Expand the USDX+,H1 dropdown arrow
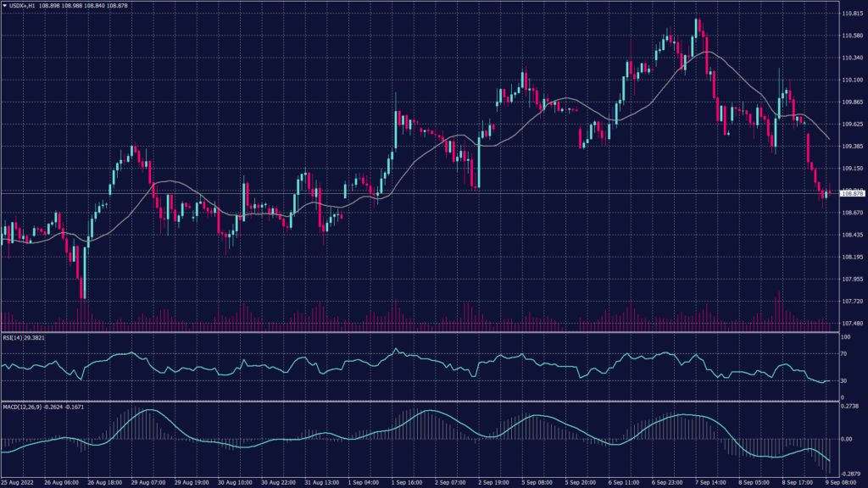Image resolution: width=868 pixels, height=488 pixels. pyautogui.click(x=5, y=6)
